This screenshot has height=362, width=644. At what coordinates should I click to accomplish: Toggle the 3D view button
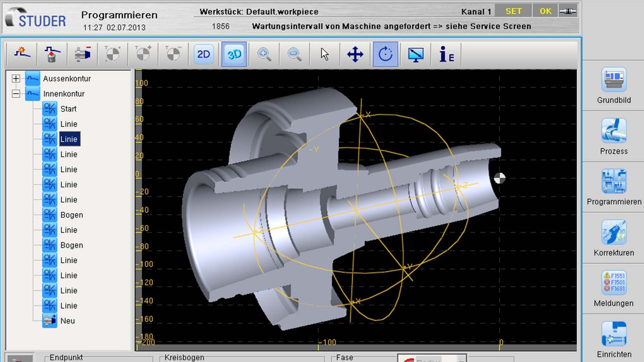[234, 54]
